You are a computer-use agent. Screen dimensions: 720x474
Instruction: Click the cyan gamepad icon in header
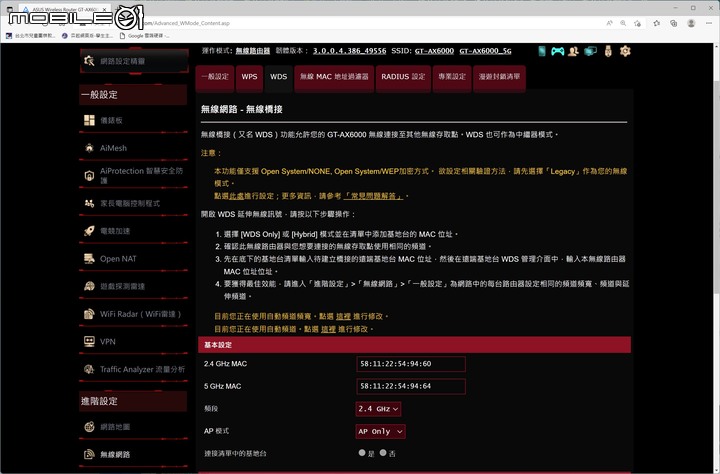point(557,51)
